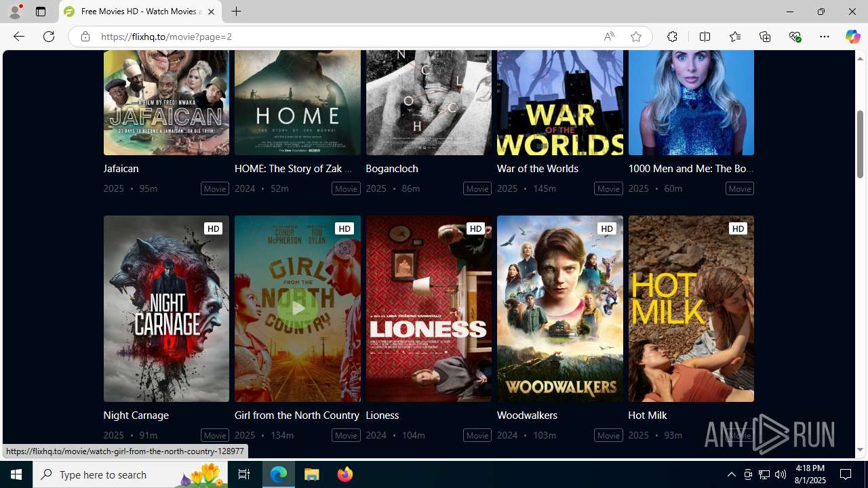Open the Lioness poster

pyautogui.click(x=429, y=308)
